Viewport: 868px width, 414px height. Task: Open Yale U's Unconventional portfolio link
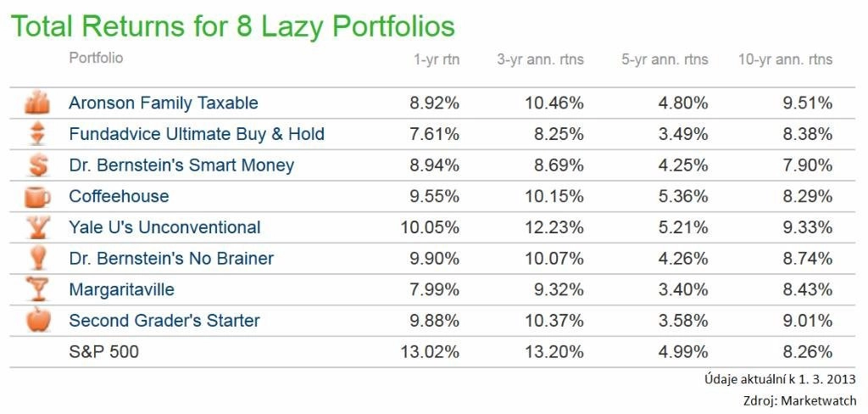(164, 227)
